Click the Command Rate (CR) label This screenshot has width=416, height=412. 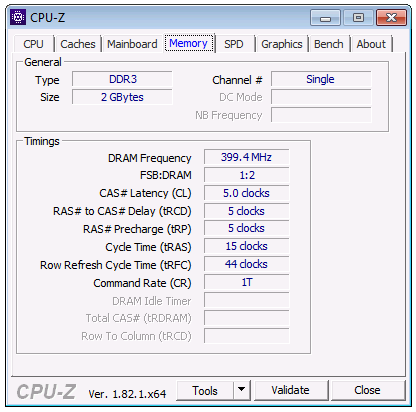point(142,283)
